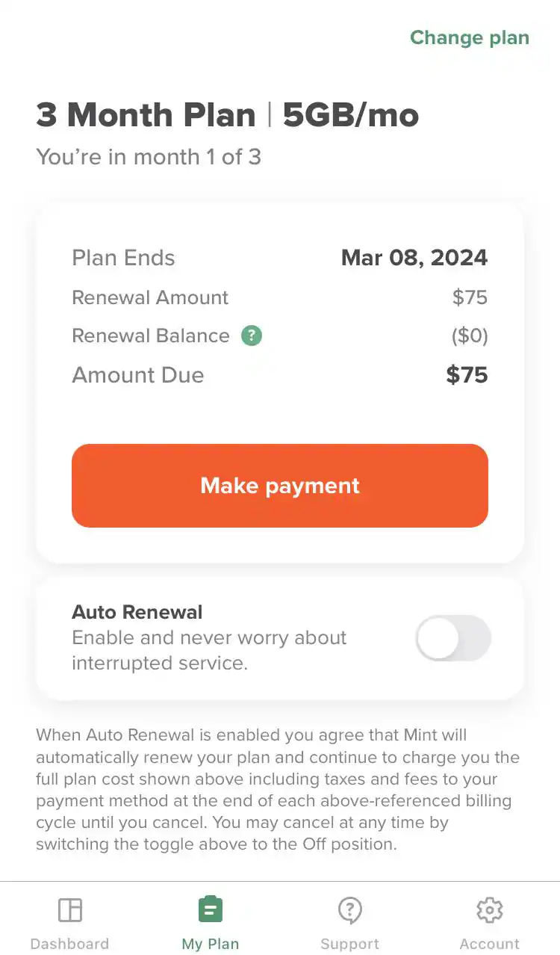This screenshot has height=955, width=560.
Task: Open the Change plan link
Action: (469, 38)
